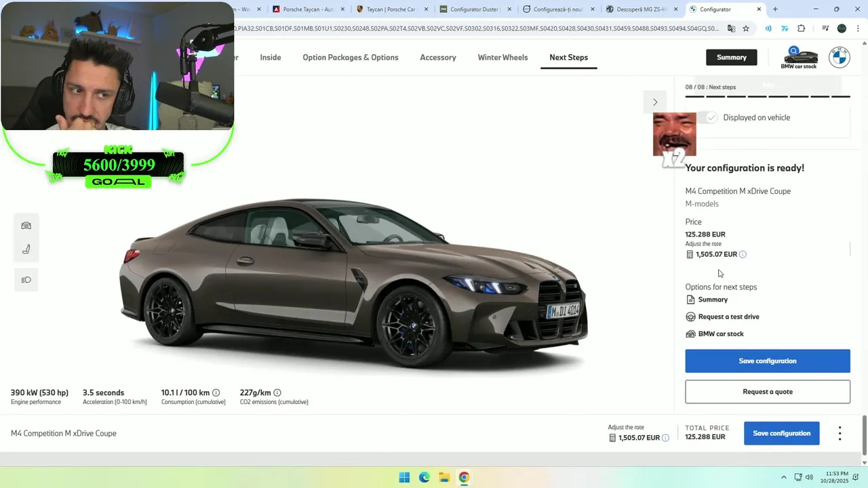This screenshot has width=868, height=488.
Task: Click calculator icon in the bottom price bar
Action: 612,438
